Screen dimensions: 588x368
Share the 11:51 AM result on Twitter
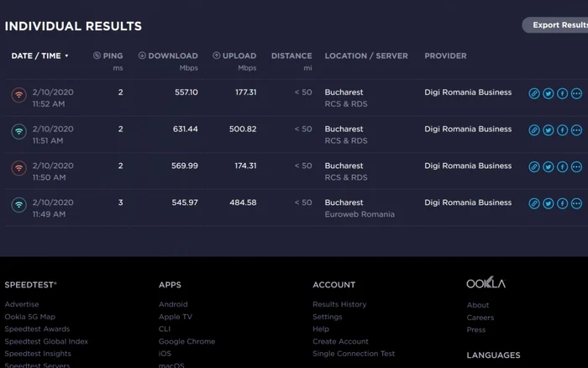(549, 130)
